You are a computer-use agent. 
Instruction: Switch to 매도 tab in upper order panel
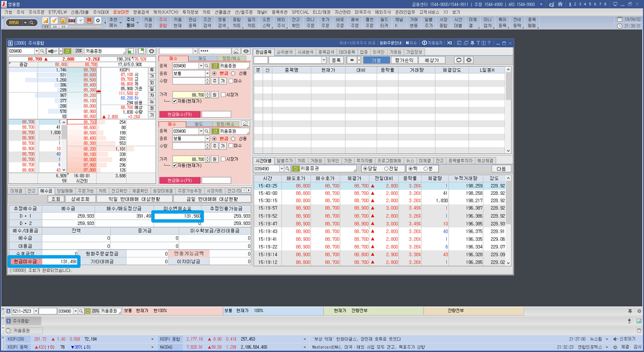203,59
